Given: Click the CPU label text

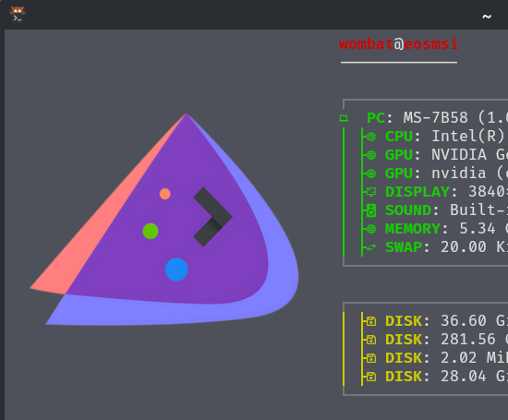Looking at the screenshot, I should pos(399,137).
